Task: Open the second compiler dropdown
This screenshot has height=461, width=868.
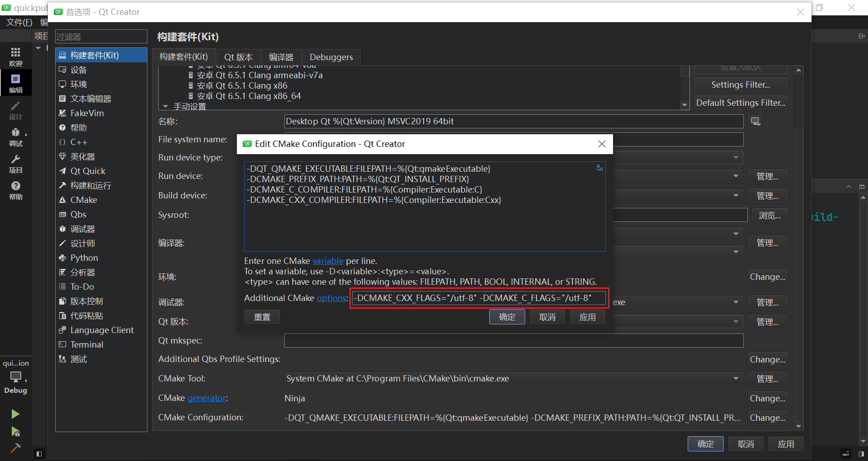Action: 736,252
